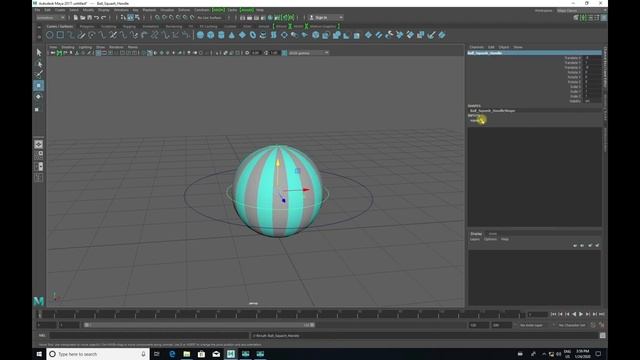Show Channel Box icon at top right
The image size is (640, 360).
[x=604, y=18]
